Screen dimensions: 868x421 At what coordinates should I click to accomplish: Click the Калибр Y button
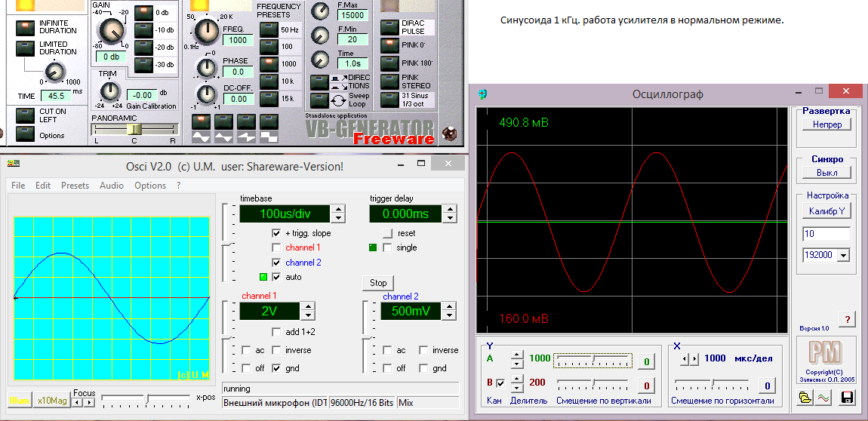[x=826, y=210]
